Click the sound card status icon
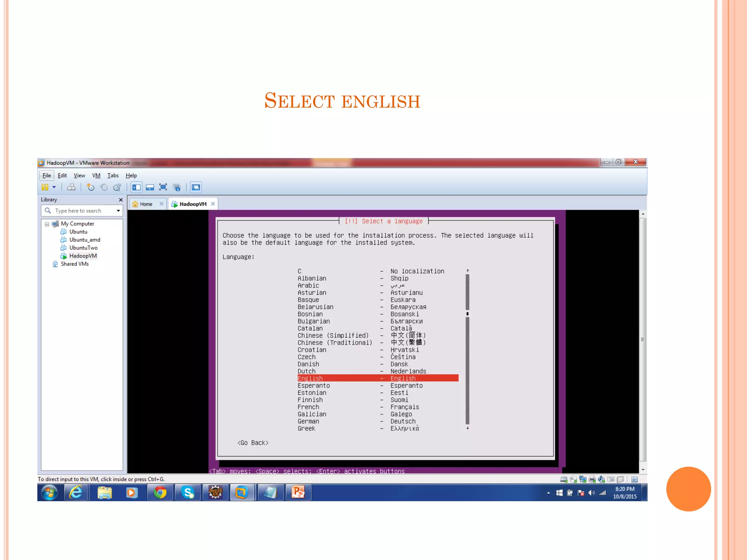Screen dimensions: 747x560 (x=601, y=479)
